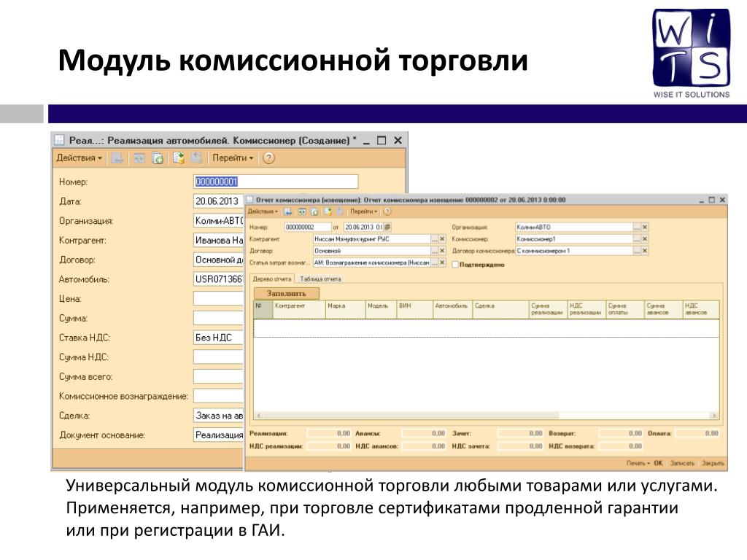Switch to the Таблица отчета tab

pyautogui.click(x=321, y=279)
